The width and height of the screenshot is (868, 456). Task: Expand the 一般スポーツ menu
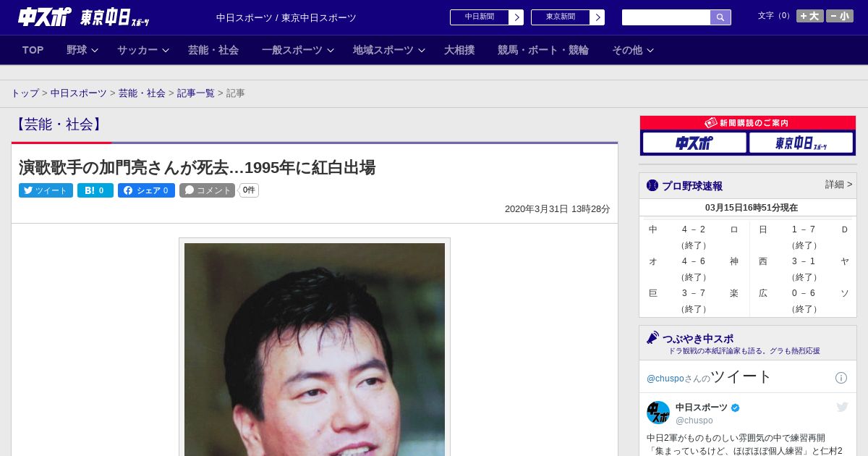pyautogui.click(x=298, y=50)
